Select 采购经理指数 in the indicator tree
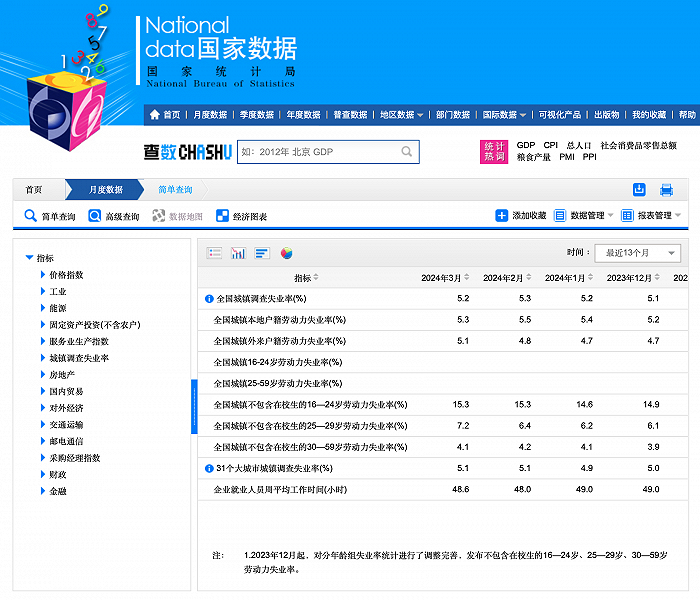Viewport: 700px width, 600px height. (x=75, y=458)
